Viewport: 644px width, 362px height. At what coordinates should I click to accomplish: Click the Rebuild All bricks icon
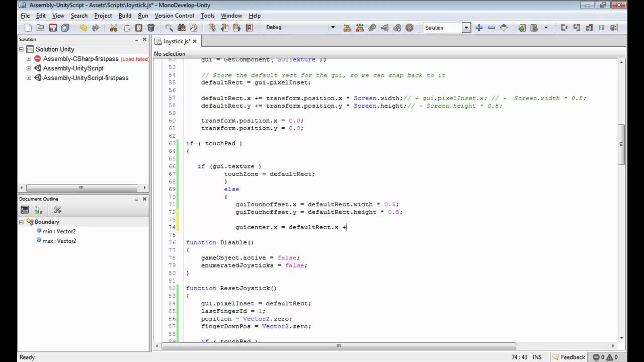tap(360, 28)
